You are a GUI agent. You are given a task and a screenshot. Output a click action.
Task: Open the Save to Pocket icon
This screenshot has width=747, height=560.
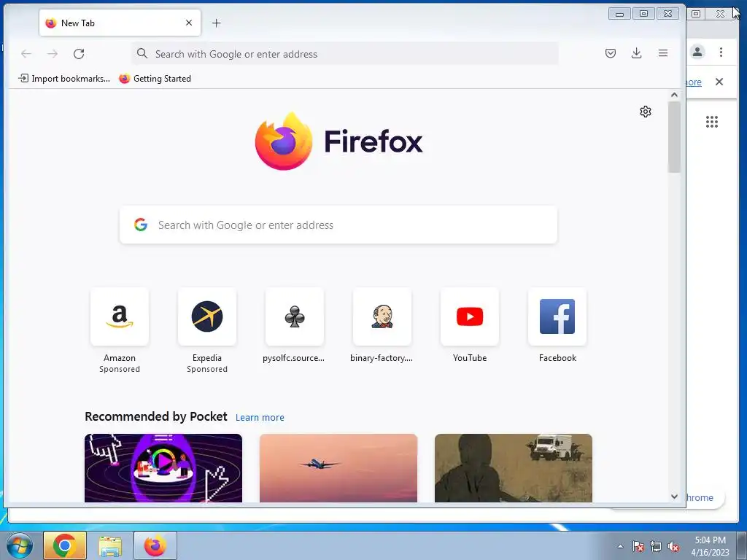point(611,53)
